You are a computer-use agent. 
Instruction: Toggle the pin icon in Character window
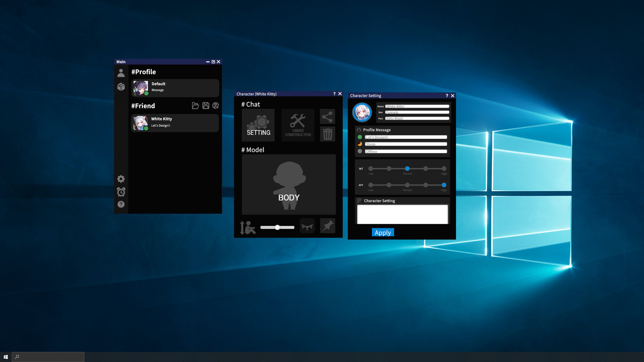pos(328,226)
